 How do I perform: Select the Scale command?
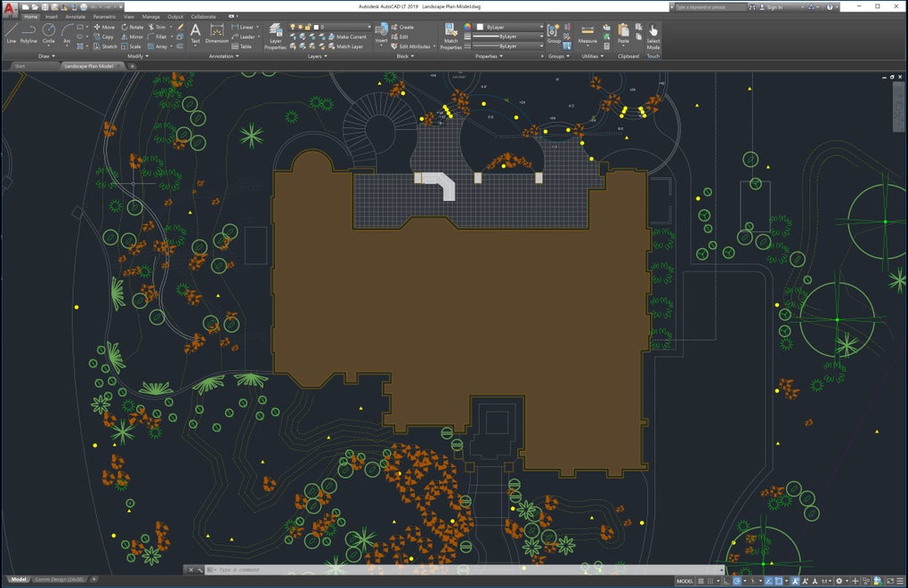pyautogui.click(x=131, y=46)
